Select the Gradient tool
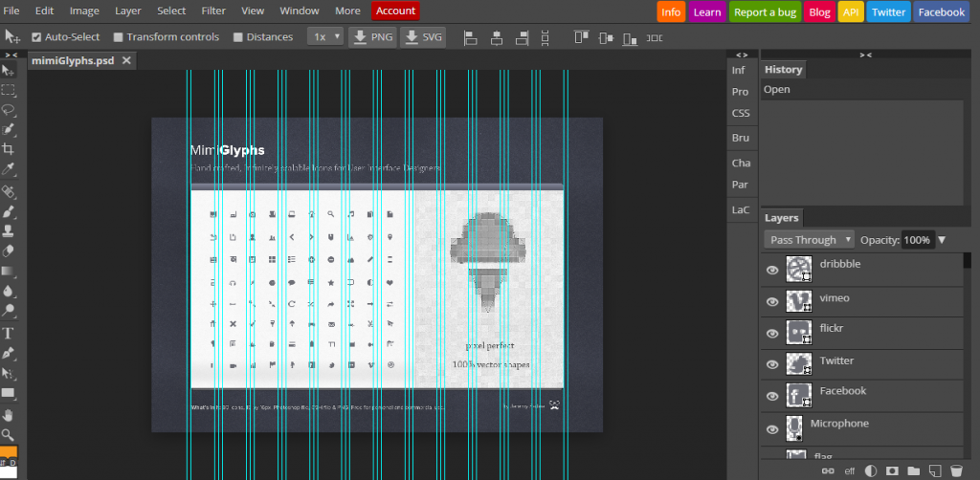This screenshot has height=480, width=980. [x=8, y=271]
